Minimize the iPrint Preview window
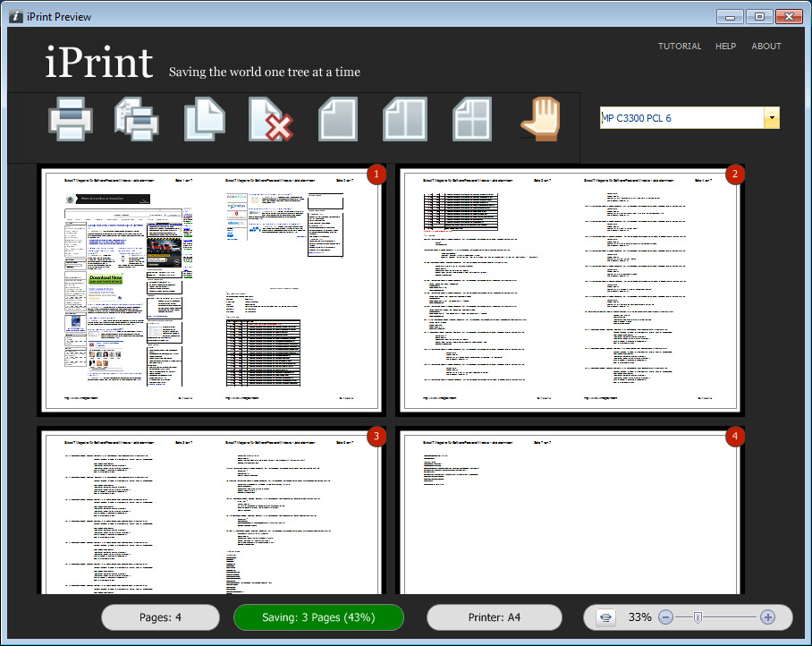 731,17
